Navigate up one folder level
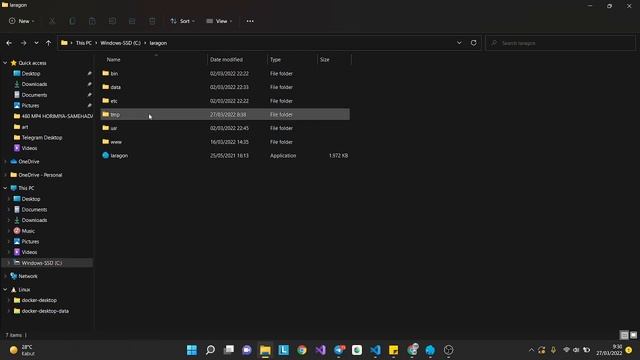The height and width of the screenshot is (360, 640). click(48, 43)
